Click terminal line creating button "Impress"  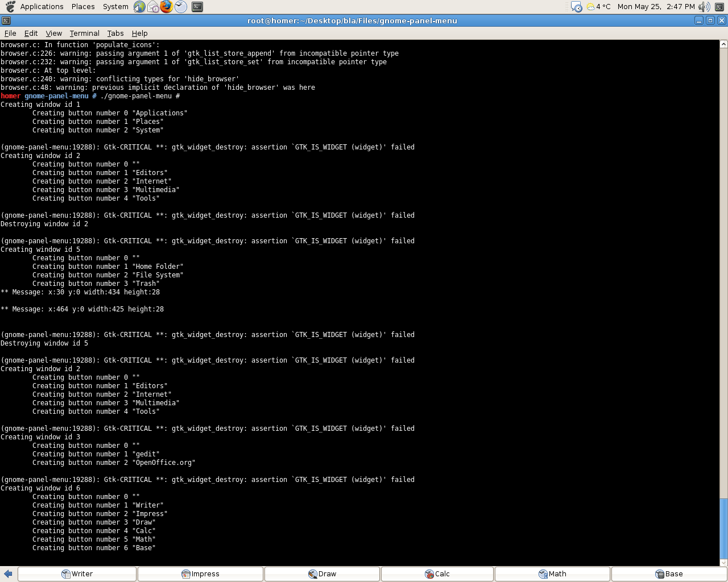pyautogui.click(x=100, y=514)
